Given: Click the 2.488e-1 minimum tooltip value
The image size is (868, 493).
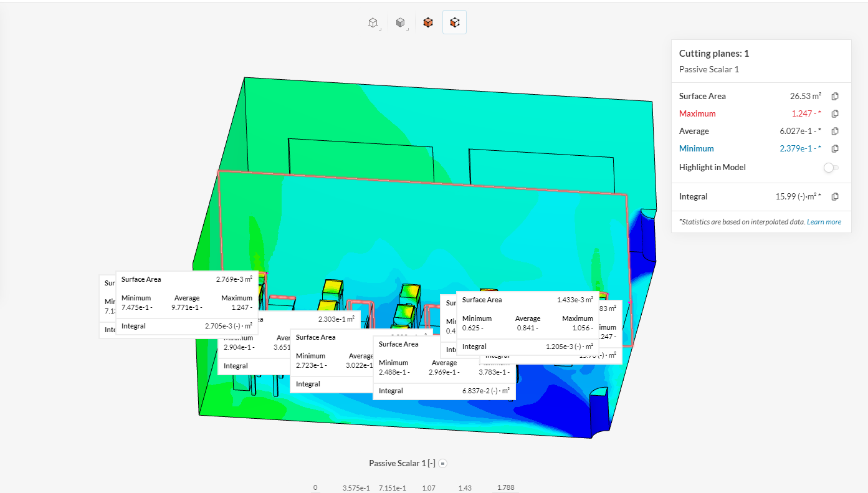Looking at the screenshot, I should [x=394, y=372].
